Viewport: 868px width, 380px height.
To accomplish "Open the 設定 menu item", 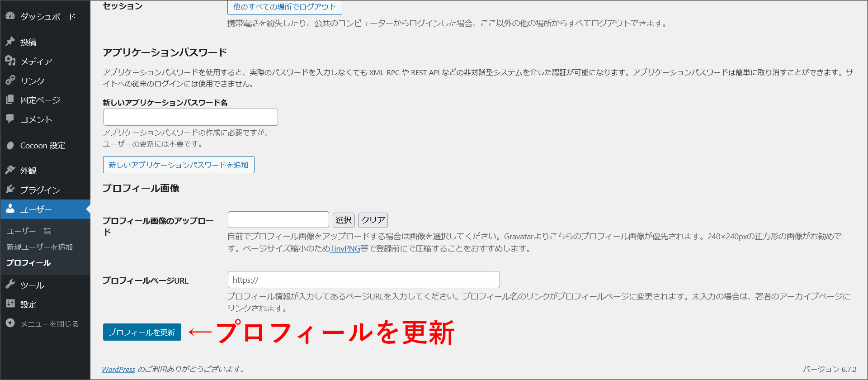I will [45, 304].
